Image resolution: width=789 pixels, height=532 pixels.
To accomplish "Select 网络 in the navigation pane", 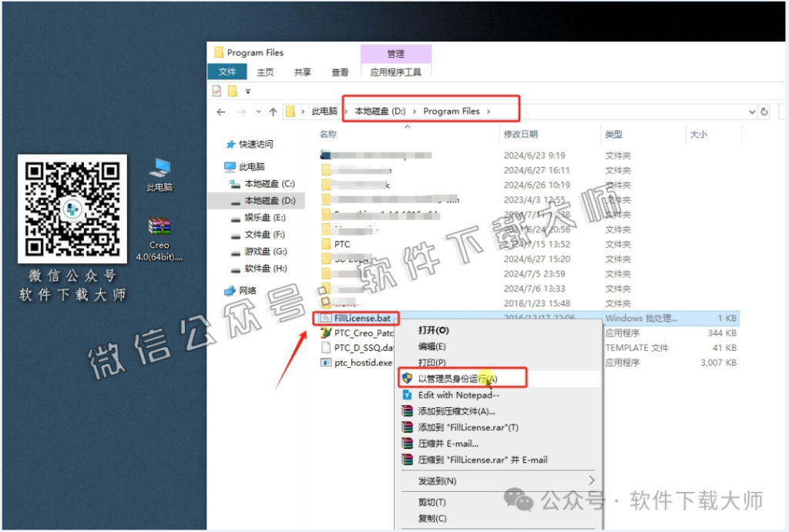I will tap(240, 291).
